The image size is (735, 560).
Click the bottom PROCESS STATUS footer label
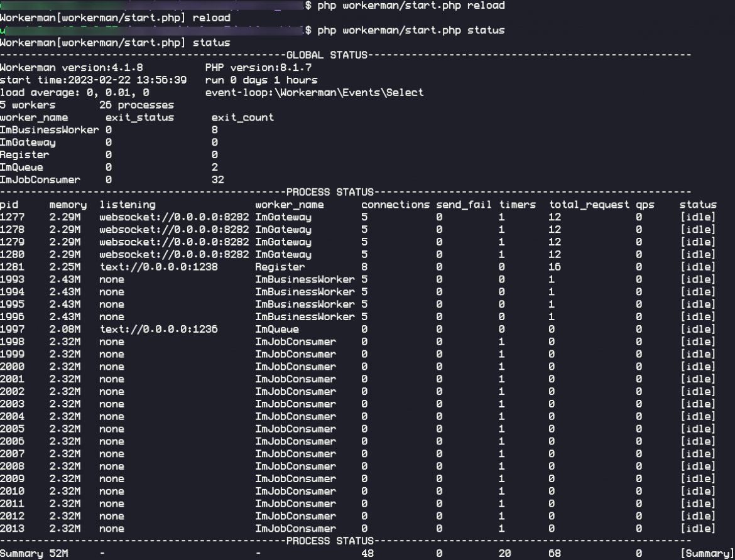click(330, 541)
